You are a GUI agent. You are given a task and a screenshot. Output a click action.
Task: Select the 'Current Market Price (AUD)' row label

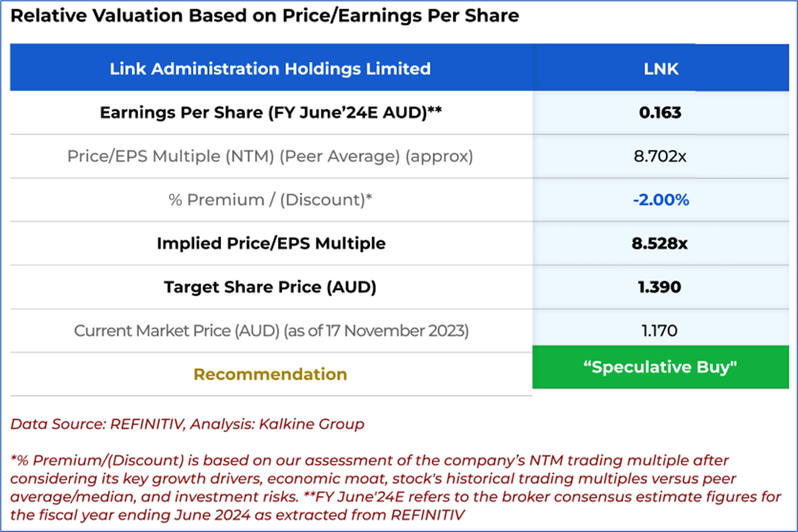(271, 331)
